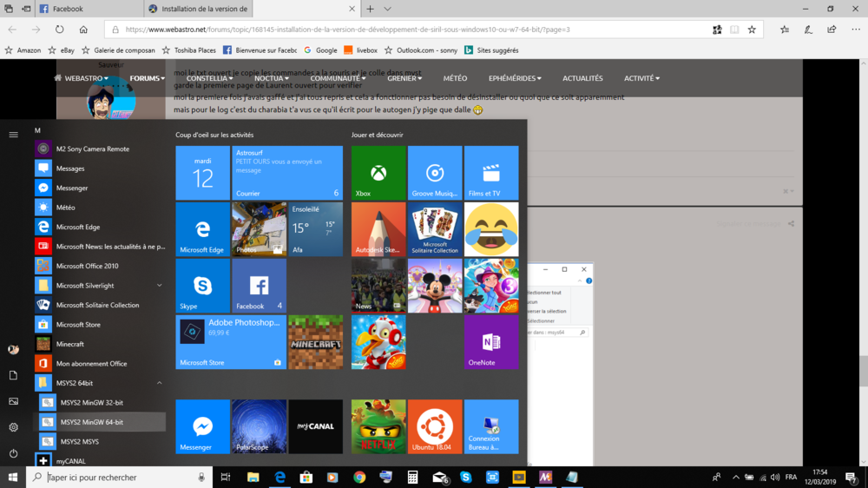Image resolution: width=868 pixels, height=488 pixels.
Task: Open Microsoft Store in the app list
Action: coord(100,325)
